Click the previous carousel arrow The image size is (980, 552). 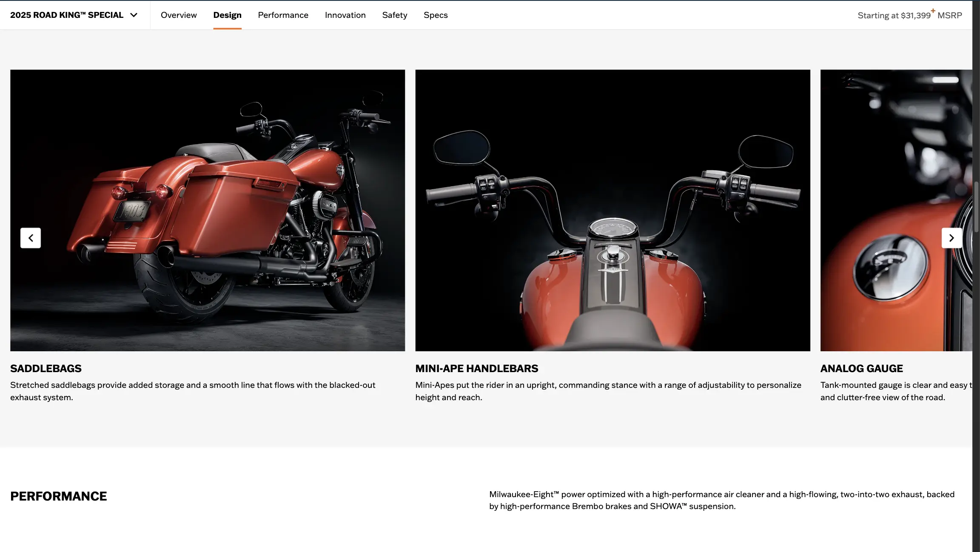point(30,238)
